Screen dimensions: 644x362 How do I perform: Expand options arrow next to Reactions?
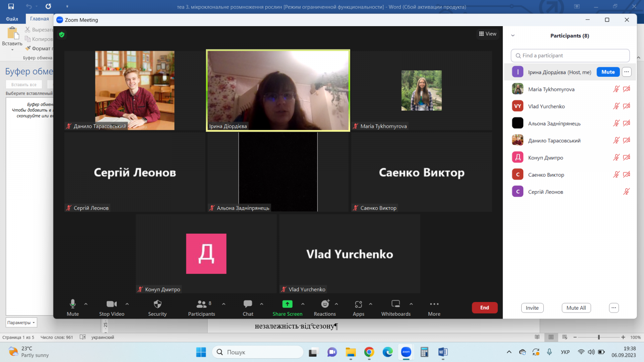tap(336, 304)
